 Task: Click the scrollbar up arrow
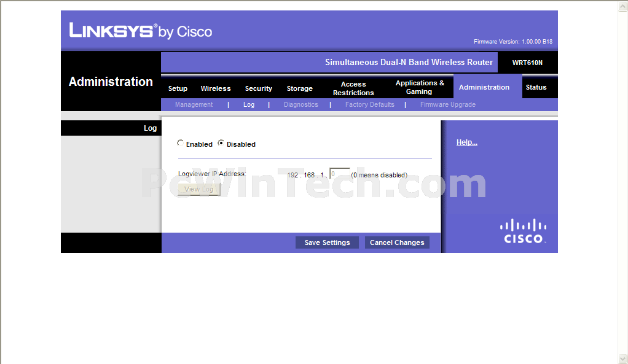(623, 6)
